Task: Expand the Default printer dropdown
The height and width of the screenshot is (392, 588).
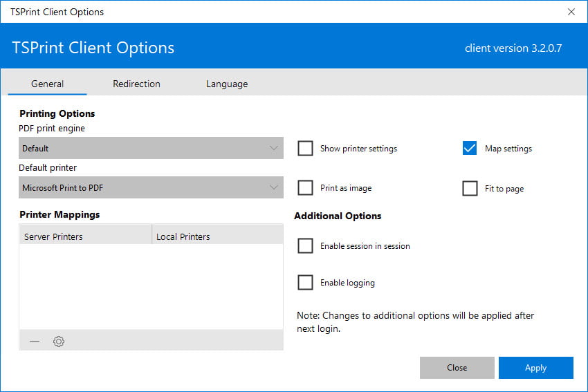Action: coord(151,187)
